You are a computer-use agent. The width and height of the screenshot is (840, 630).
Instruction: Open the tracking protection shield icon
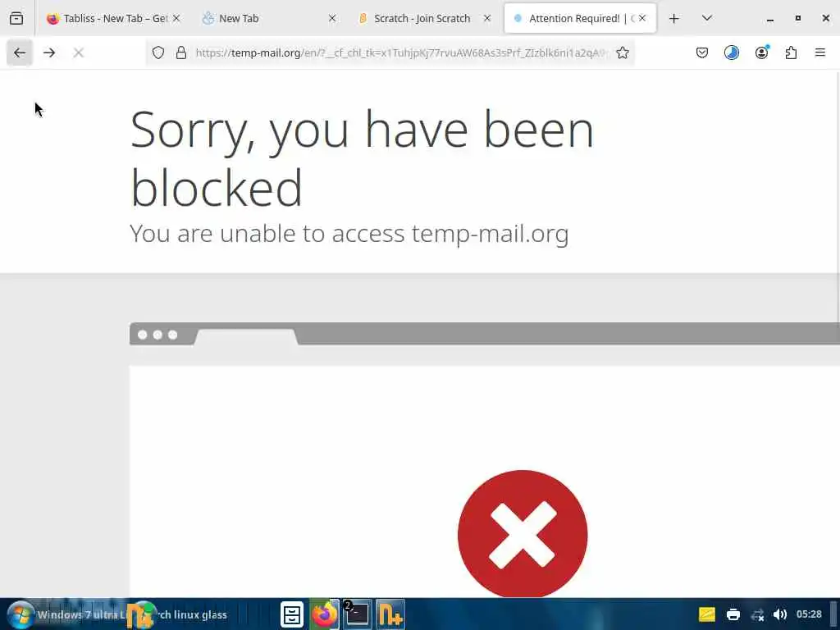pyautogui.click(x=158, y=52)
